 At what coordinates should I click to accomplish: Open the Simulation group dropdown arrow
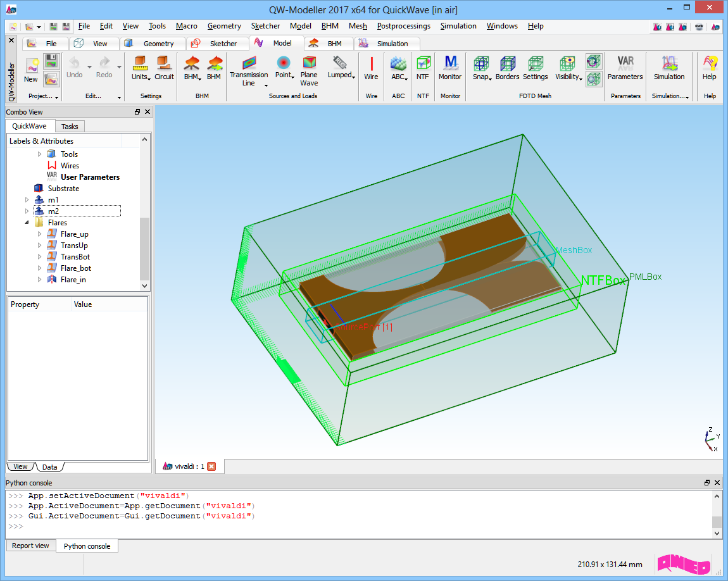click(x=687, y=97)
